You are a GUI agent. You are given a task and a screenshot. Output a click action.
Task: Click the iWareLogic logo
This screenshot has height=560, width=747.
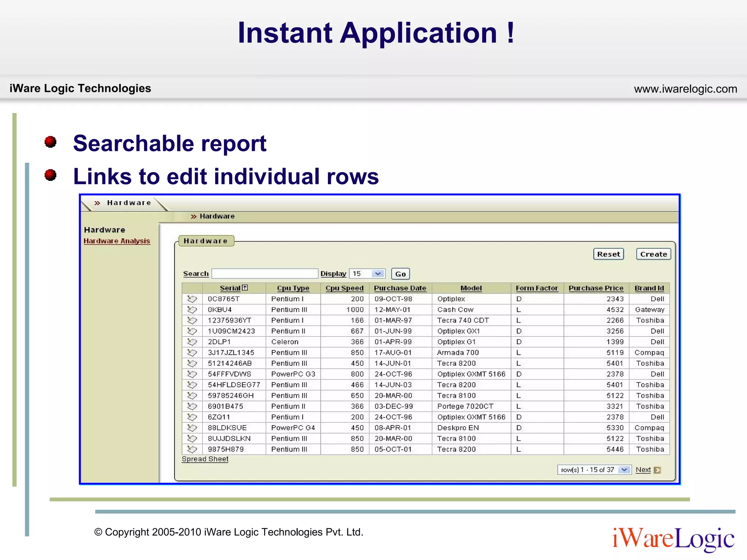[x=673, y=539]
